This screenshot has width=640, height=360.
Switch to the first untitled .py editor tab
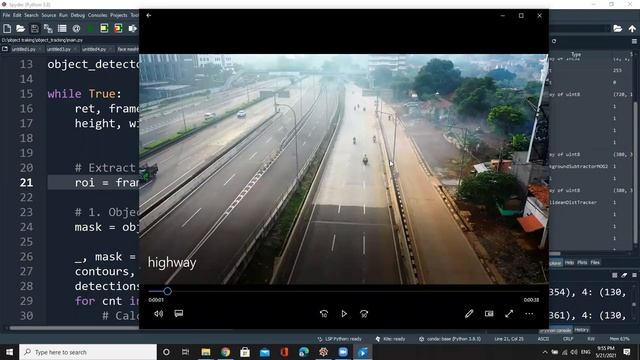pyautogui.click(x=24, y=49)
